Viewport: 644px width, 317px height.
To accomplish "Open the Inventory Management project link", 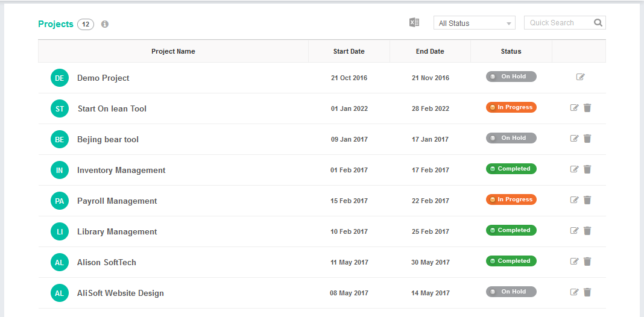I will [x=121, y=171].
